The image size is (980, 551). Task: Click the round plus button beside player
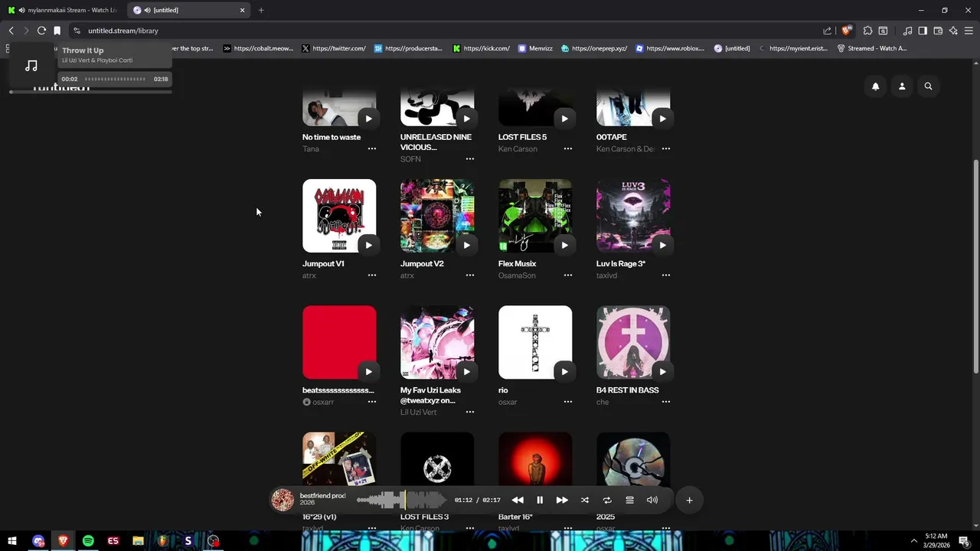click(x=689, y=500)
